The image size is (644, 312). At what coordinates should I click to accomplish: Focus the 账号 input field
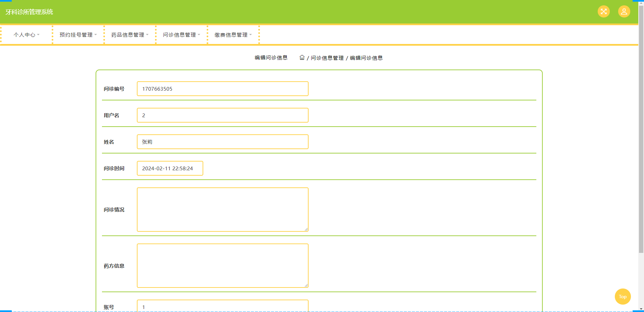click(x=223, y=306)
